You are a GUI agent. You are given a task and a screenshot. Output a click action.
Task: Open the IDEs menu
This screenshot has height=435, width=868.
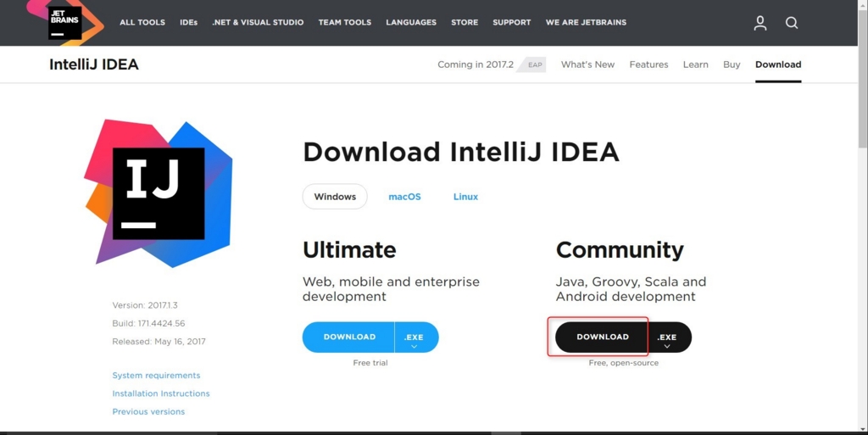point(189,23)
